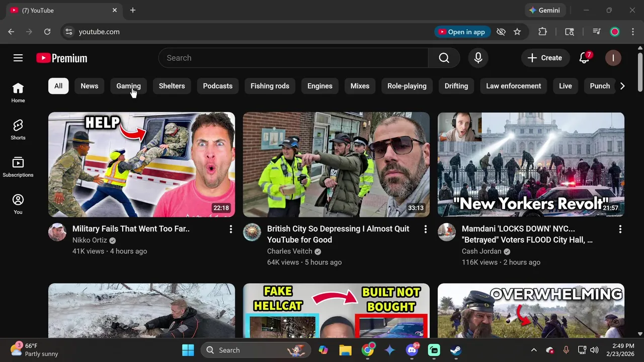The width and height of the screenshot is (644, 362).
Task: Select the All category chip
Action: (x=58, y=86)
